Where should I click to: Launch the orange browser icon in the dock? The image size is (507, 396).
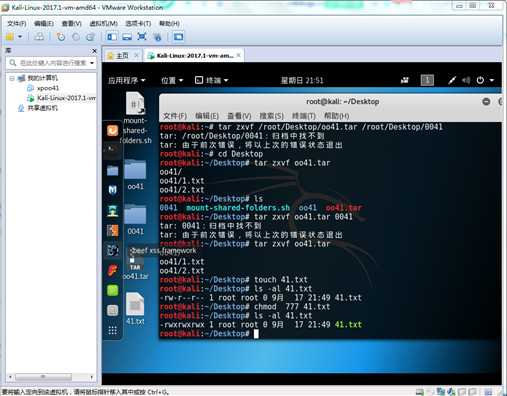112,130
